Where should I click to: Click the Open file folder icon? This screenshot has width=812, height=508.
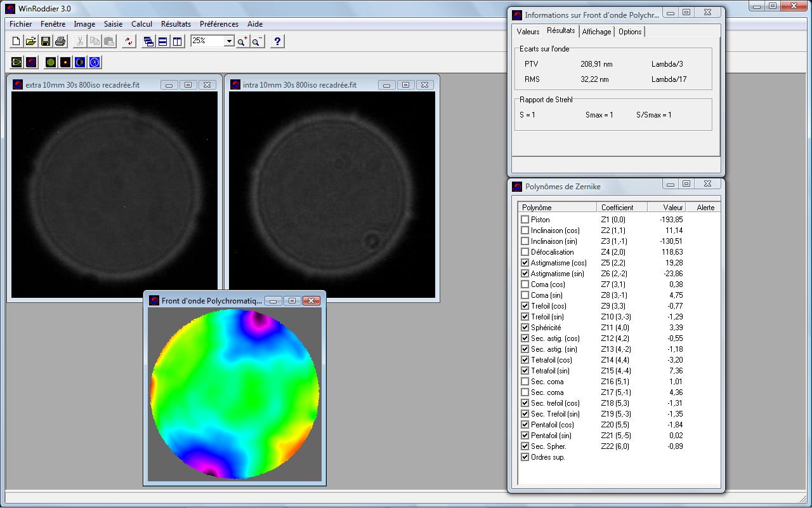tap(30, 41)
